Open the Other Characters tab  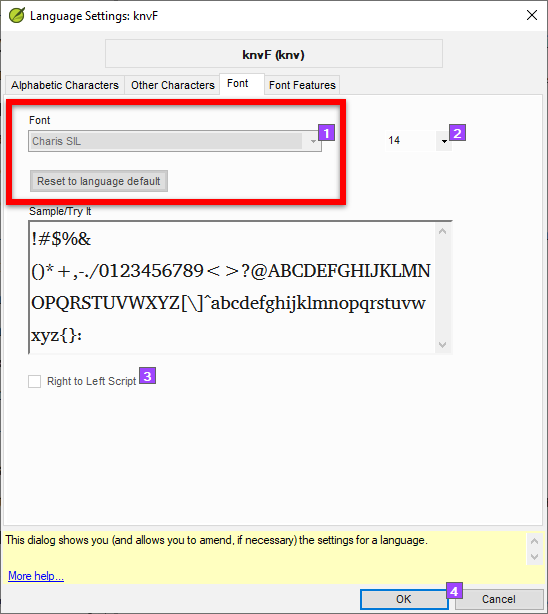172,85
